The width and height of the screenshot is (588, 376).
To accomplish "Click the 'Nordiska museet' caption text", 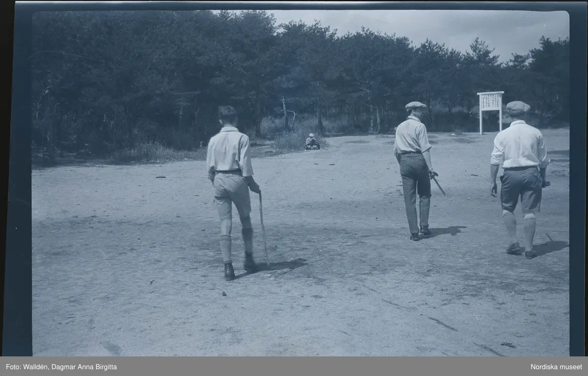I will tap(556, 367).
